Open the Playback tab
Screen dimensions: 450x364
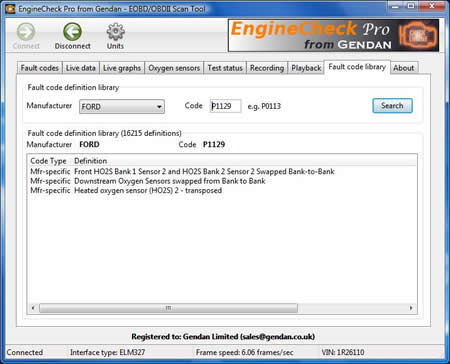point(306,68)
